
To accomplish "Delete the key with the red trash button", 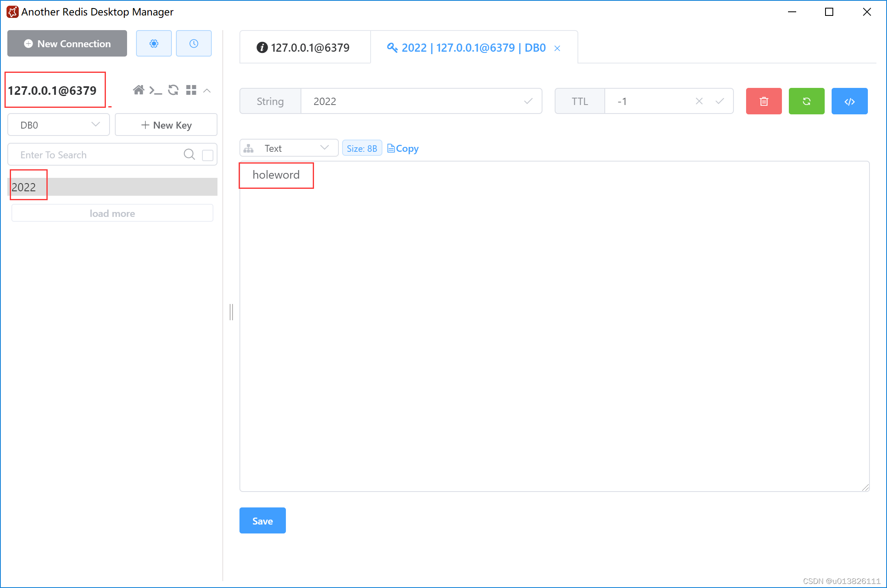I will (x=764, y=101).
